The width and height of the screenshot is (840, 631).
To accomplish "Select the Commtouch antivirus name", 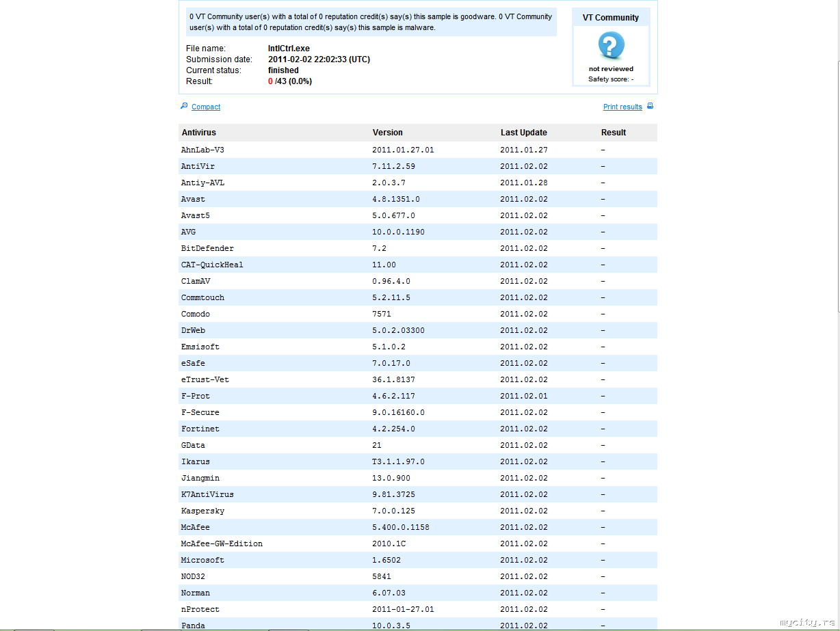I will [202, 297].
